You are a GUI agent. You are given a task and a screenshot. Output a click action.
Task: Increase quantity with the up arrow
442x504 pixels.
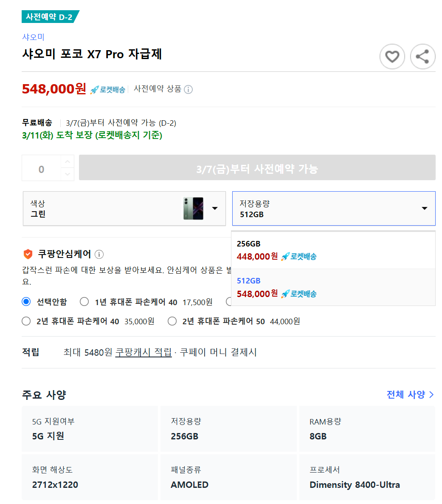click(x=68, y=161)
